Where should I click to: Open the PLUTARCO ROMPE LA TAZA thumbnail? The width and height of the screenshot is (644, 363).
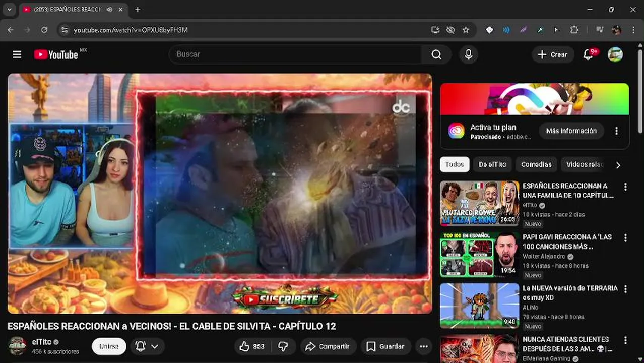click(479, 203)
